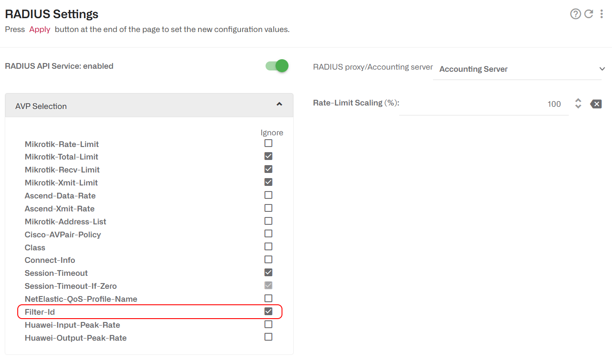Uncheck Ignore for Session-Timeout
The width and height of the screenshot is (612, 364).
(268, 272)
